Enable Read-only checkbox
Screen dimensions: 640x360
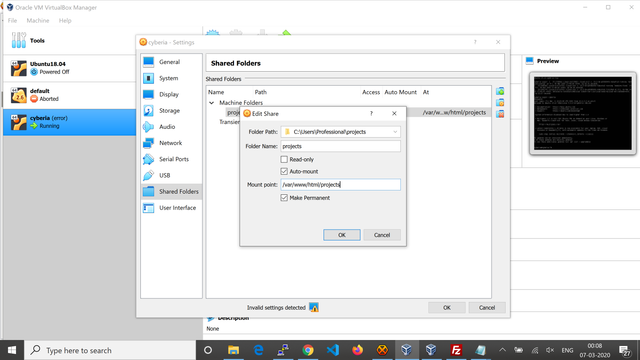coord(284,159)
